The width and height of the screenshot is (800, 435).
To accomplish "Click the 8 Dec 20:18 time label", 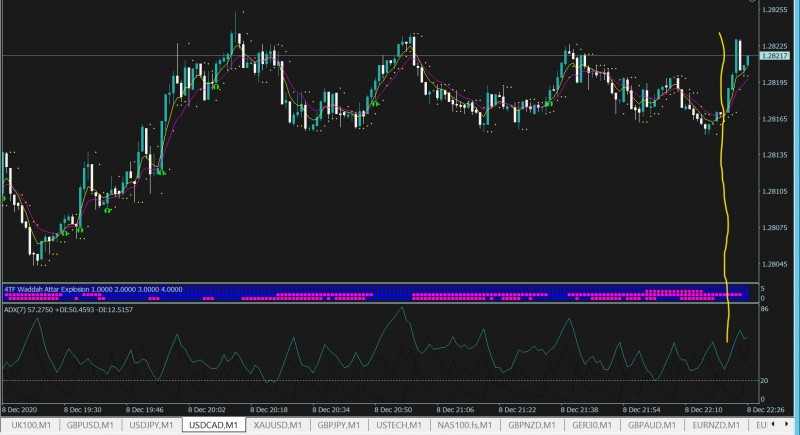I will [x=269, y=410].
